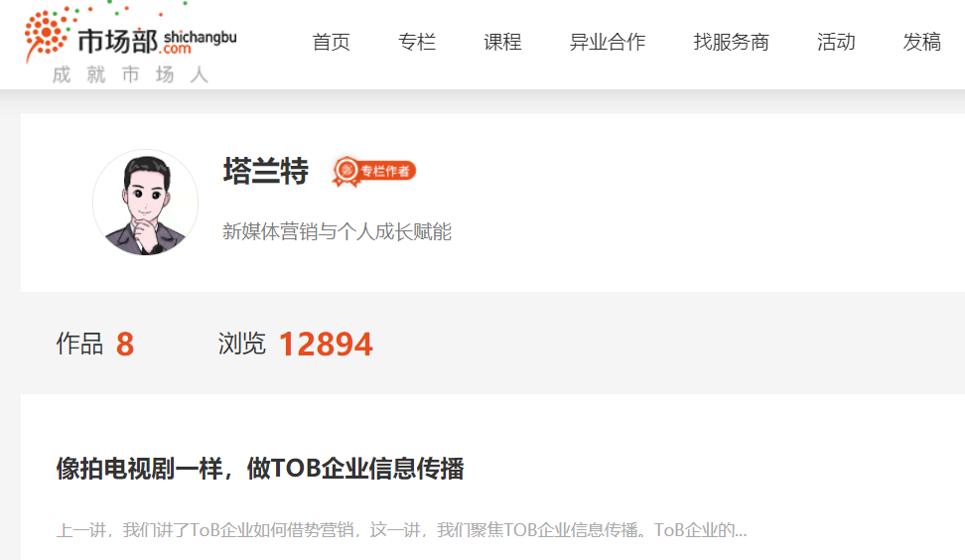The image size is (965, 560).
Task: Click the 专栏作者 badge icon
Action: [374, 171]
